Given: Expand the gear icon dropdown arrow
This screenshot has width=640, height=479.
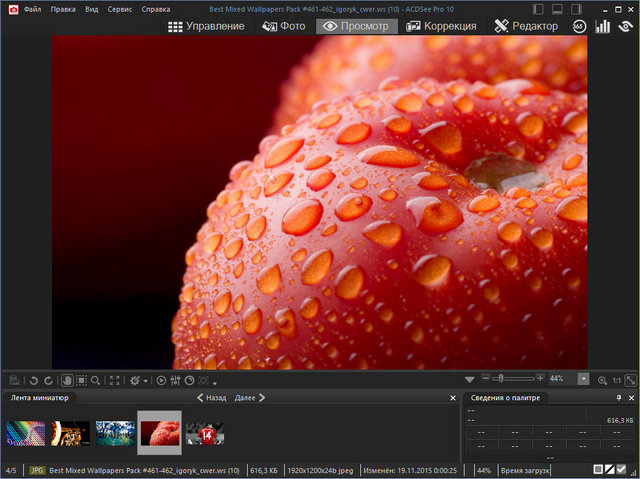Looking at the screenshot, I should click(x=146, y=381).
